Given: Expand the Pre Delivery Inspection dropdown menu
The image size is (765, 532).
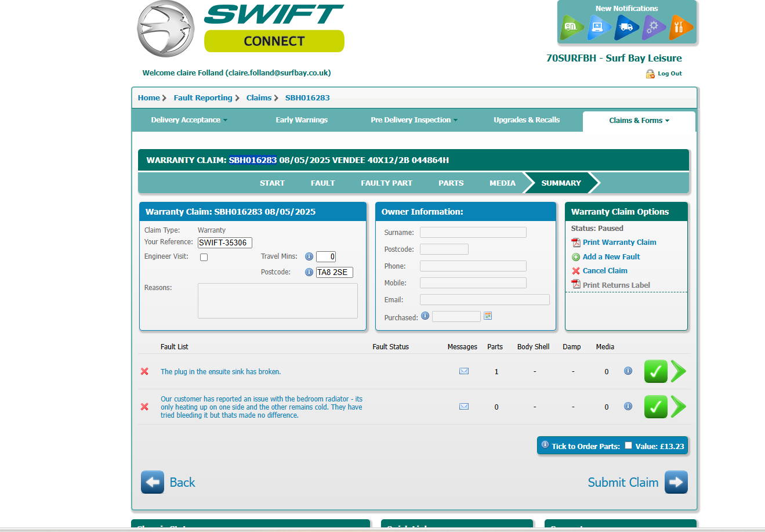Looking at the screenshot, I should click(x=414, y=120).
